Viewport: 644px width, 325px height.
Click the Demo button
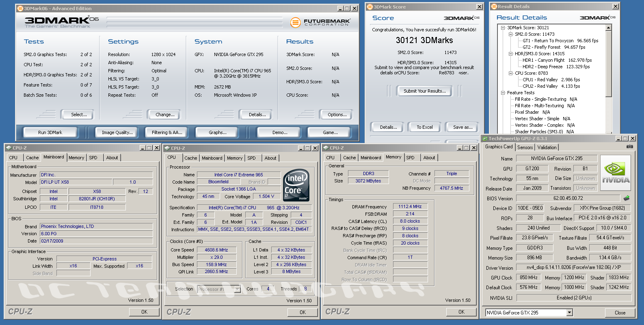[280, 132]
